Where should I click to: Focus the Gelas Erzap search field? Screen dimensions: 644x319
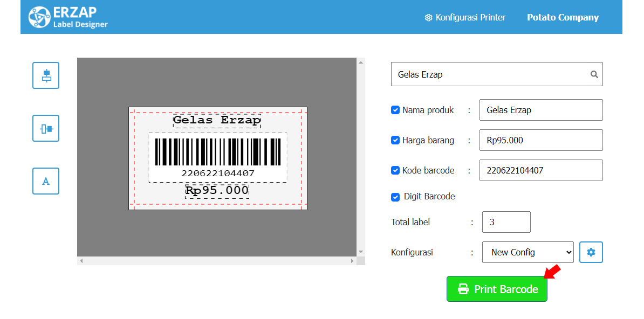[497, 74]
